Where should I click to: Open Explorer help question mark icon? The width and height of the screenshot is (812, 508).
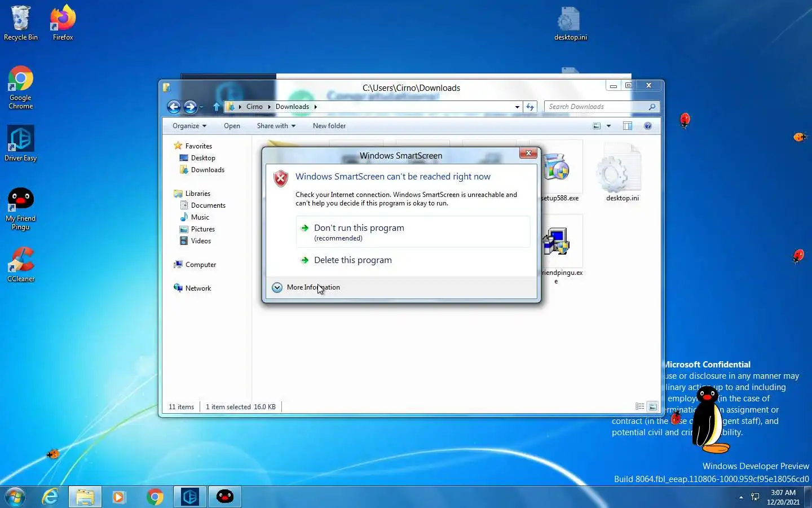[x=648, y=126]
